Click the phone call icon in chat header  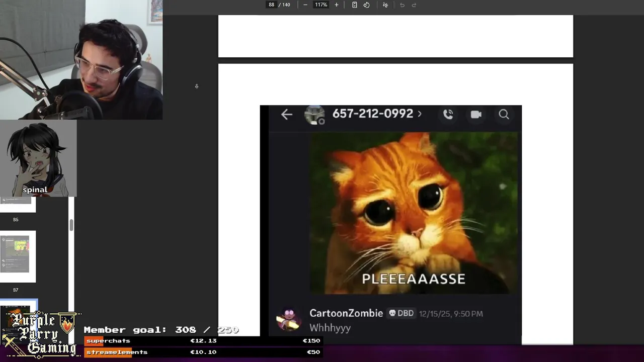coord(448,115)
